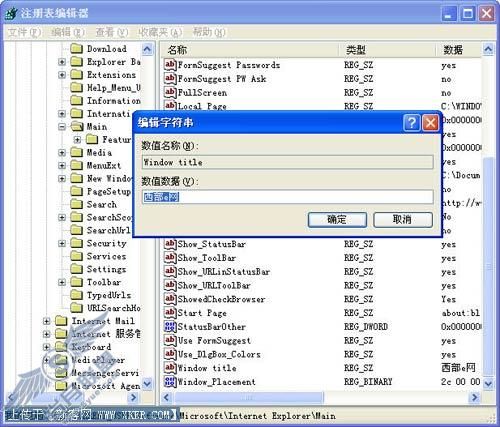
Task: Open the 查看(V) menu
Action: (x=112, y=32)
